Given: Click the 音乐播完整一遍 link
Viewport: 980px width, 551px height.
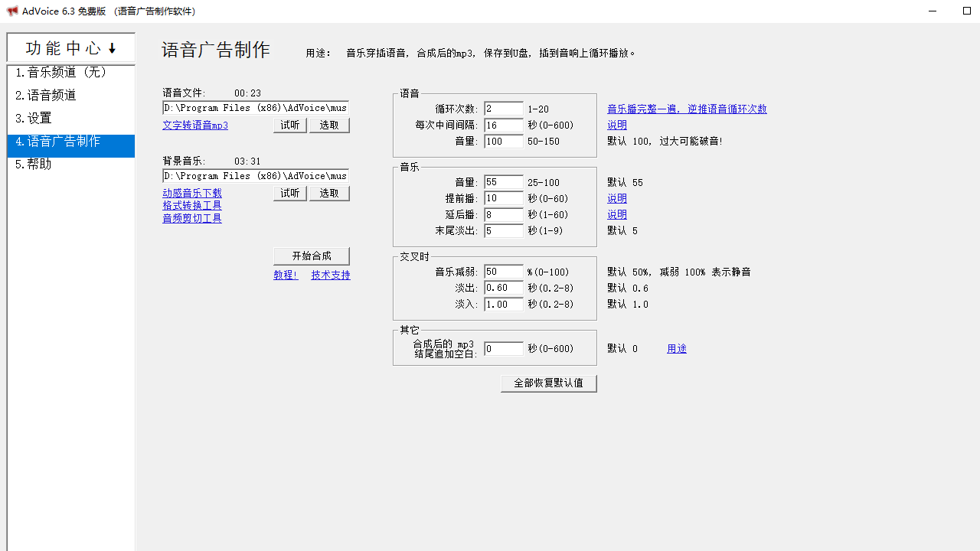Looking at the screenshot, I should click(x=687, y=109).
